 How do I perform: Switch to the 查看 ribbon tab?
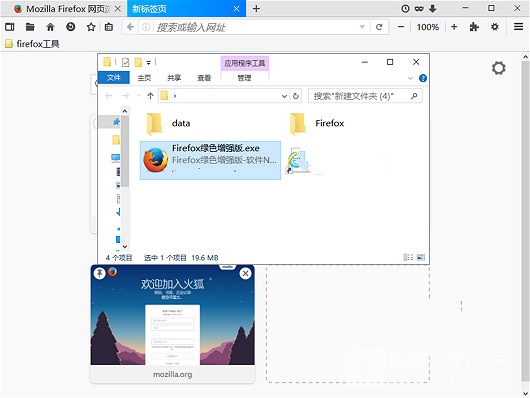tap(204, 78)
